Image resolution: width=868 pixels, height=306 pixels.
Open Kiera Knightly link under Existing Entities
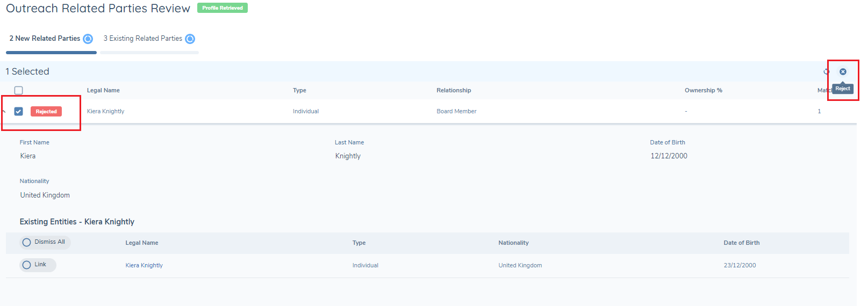click(144, 265)
